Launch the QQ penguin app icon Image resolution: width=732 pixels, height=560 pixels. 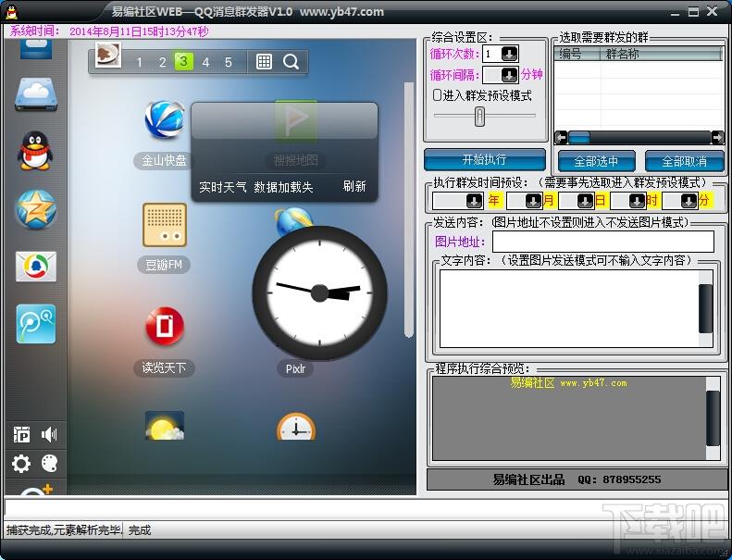35,151
